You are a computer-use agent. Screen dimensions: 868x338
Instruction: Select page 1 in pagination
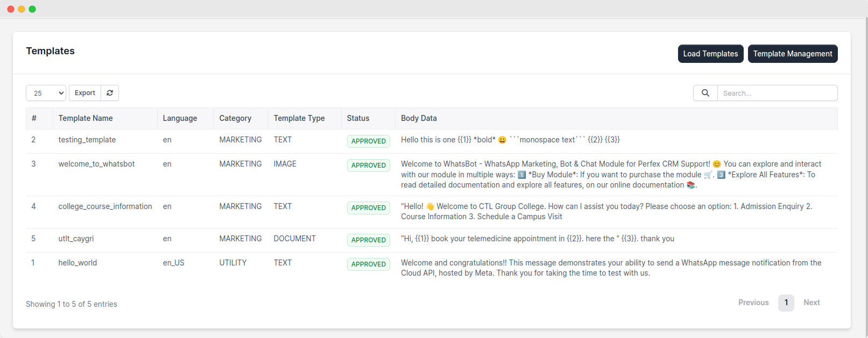[786, 303]
